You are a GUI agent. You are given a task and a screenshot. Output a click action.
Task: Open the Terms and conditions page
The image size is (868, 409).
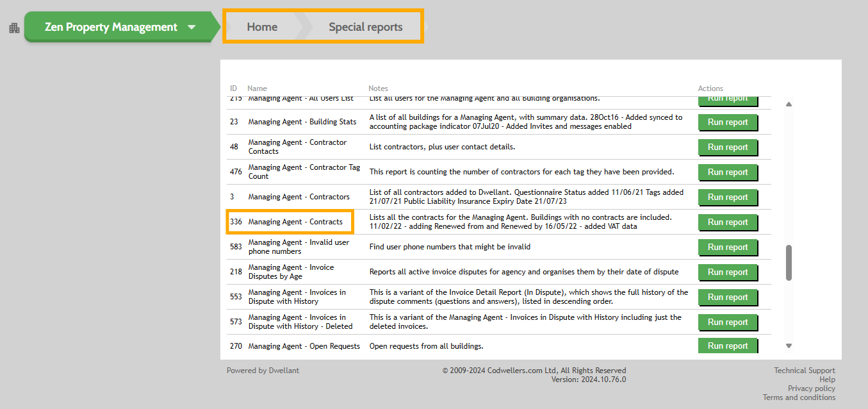click(799, 397)
